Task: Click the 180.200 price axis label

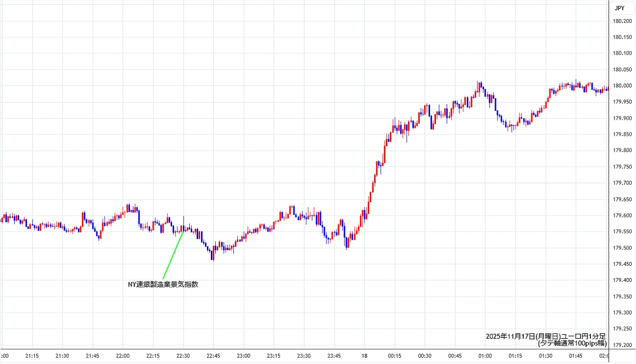Action: tap(622, 21)
